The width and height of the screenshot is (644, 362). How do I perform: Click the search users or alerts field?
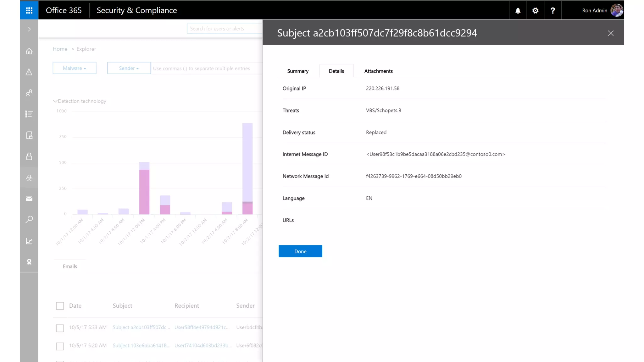224,29
